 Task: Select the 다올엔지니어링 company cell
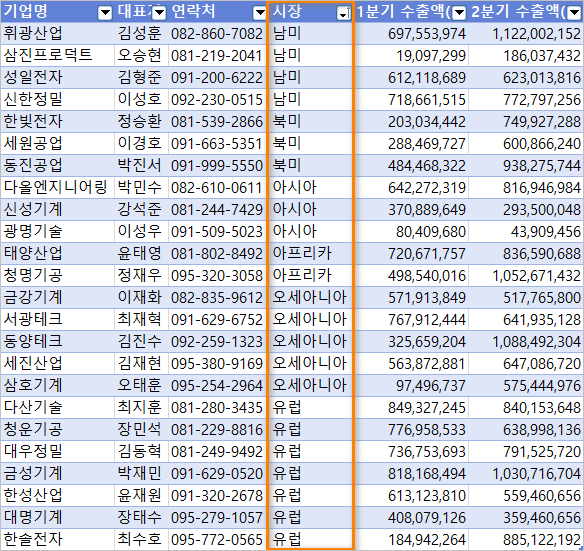click(58, 187)
